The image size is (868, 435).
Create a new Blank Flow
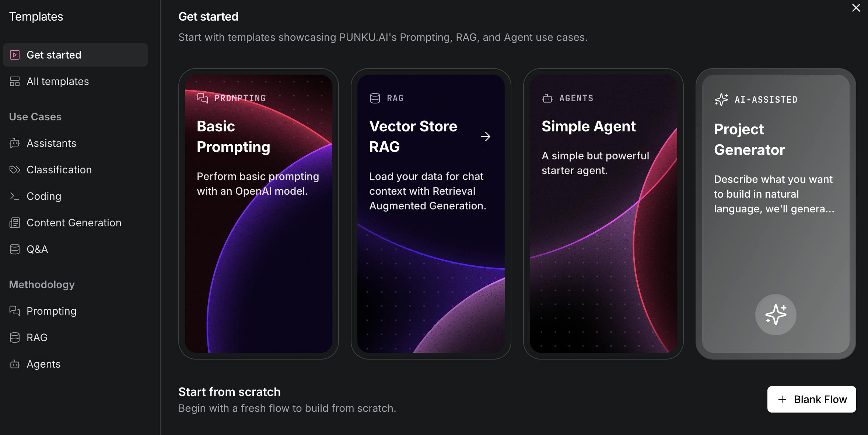[x=811, y=399]
